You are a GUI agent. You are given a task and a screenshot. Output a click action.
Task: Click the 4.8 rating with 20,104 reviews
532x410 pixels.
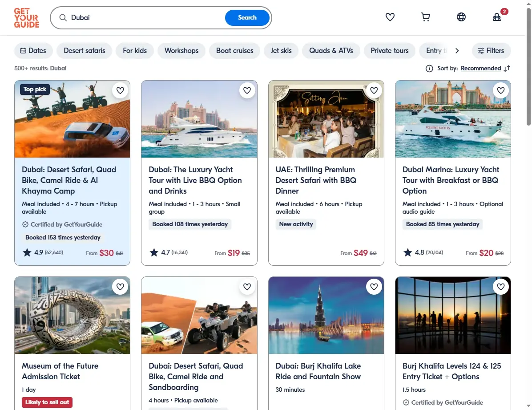(x=423, y=252)
